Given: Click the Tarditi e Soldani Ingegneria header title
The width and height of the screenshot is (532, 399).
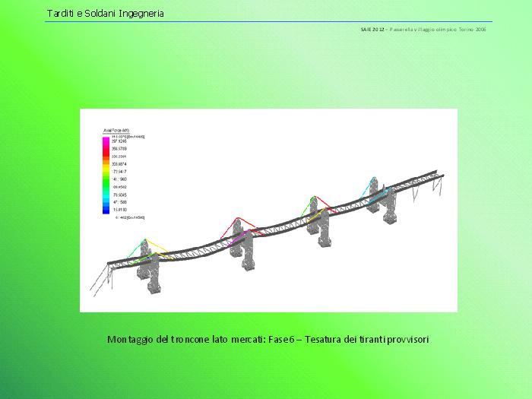Looking at the screenshot, I should click(105, 14).
